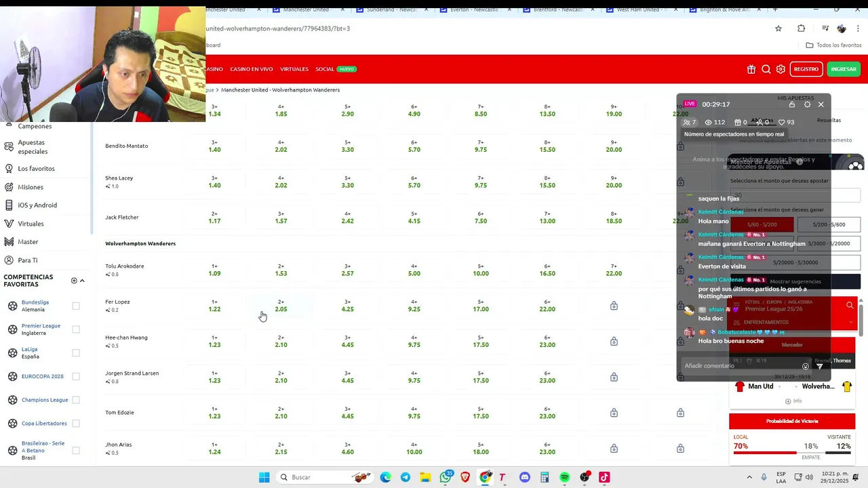
Task: Tick the EUROCOPA 2028 checkbox
Action: [76, 376]
